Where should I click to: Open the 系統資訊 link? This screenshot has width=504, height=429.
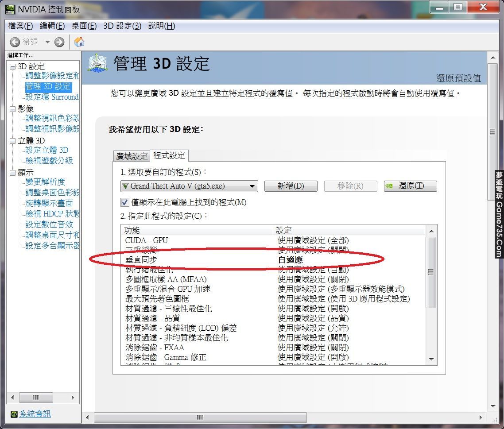(35, 414)
